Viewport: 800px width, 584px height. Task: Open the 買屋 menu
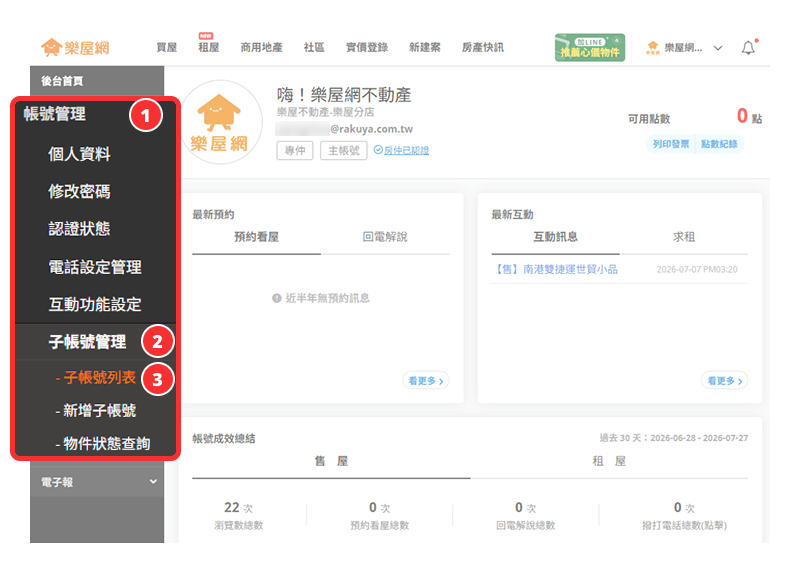tap(166, 47)
